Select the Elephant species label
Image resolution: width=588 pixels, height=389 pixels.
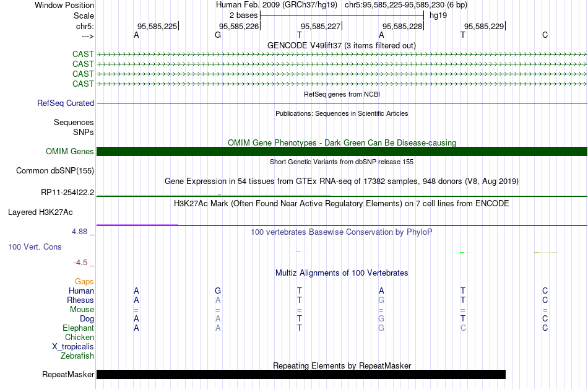[x=78, y=328]
